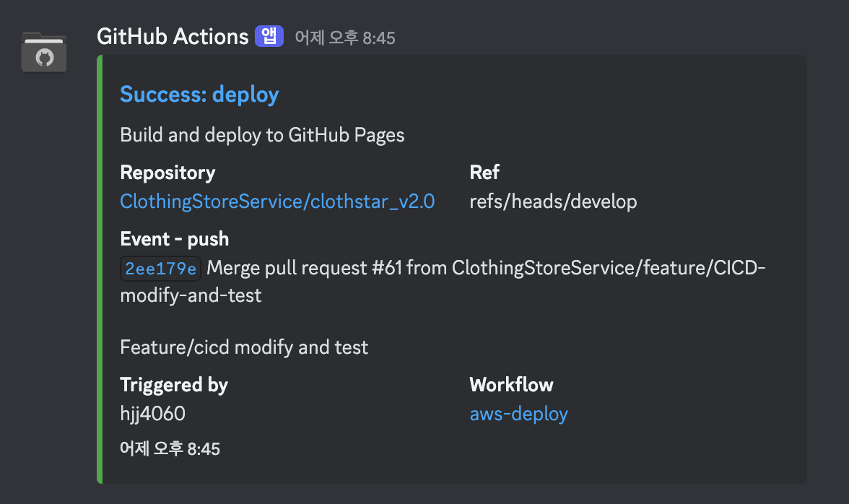Viewport: 849px width, 504px height.
Task: Click the embed footer timestamp 어제 오후 8:45
Action: 170,448
